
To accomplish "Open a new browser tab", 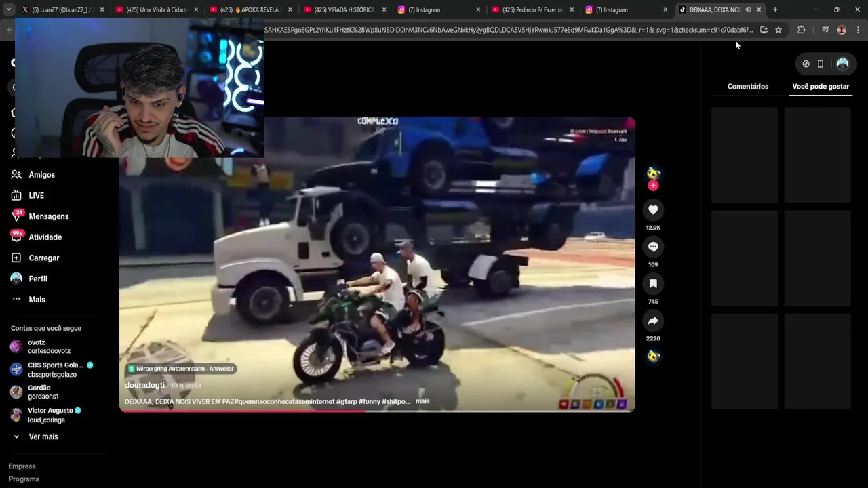I will (x=775, y=9).
